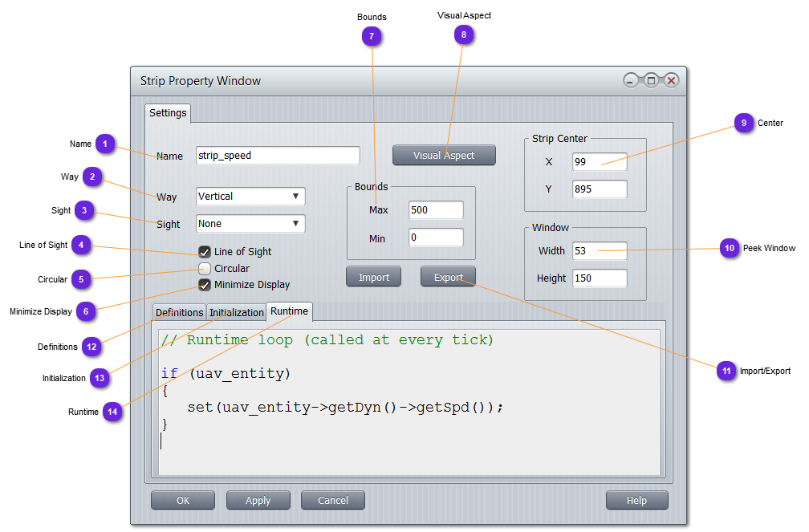Enable the Circular checkbox
The image size is (809, 532).
[x=205, y=269]
